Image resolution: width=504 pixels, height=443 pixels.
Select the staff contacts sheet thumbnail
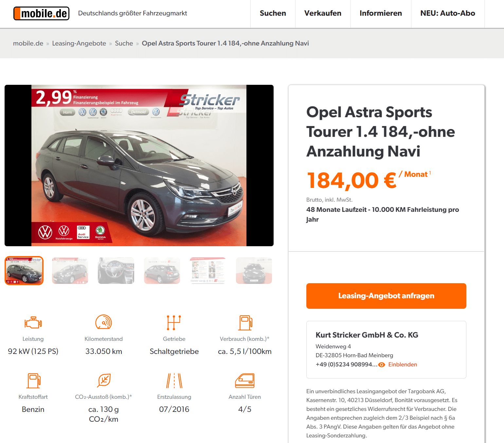coord(208,270)
